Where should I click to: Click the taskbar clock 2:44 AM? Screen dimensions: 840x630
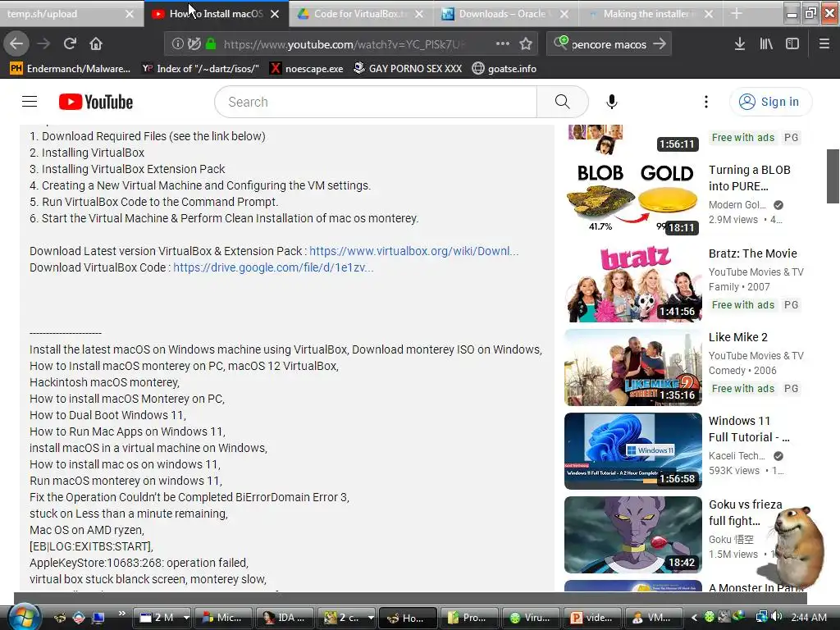[808, 617]
